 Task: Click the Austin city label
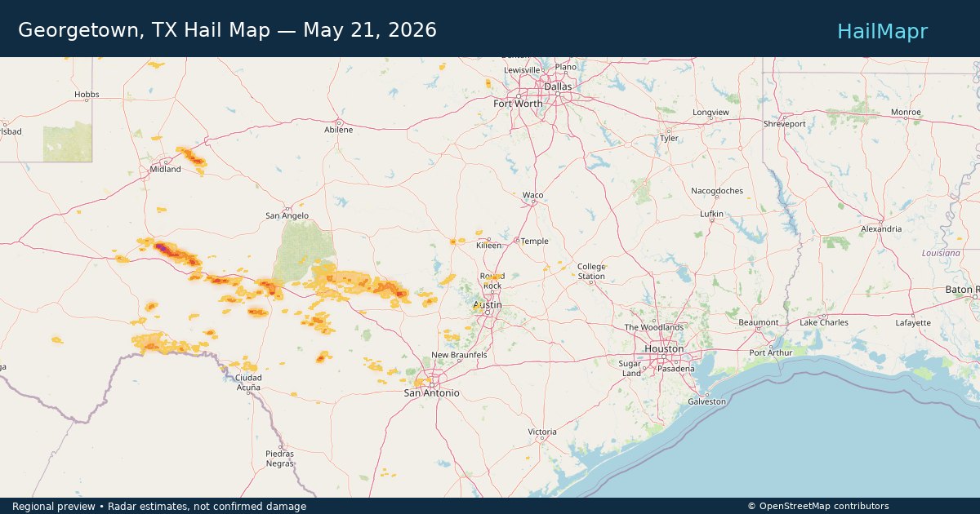(488, 305)
